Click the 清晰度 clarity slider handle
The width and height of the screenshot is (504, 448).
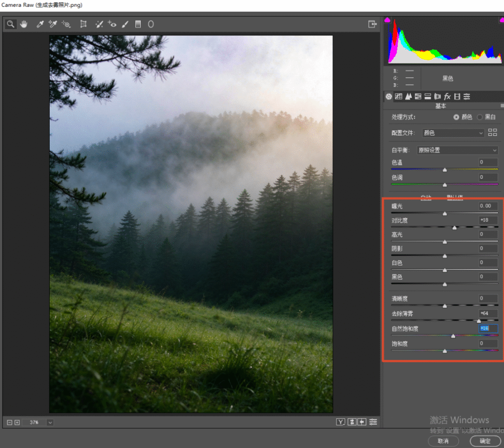(445, 306)
